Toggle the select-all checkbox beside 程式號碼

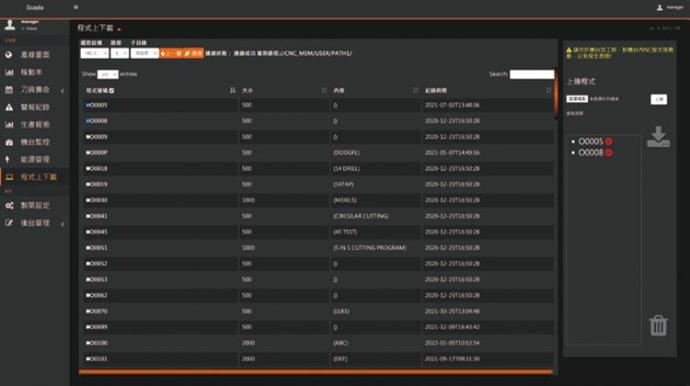[x=112, y=91]
